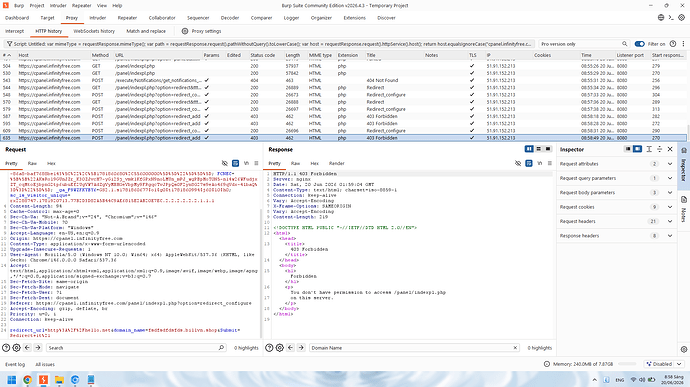The height and width of the screenshot is (387, 690).
Task: Close the Inspector panel
Action: point(670,149)
